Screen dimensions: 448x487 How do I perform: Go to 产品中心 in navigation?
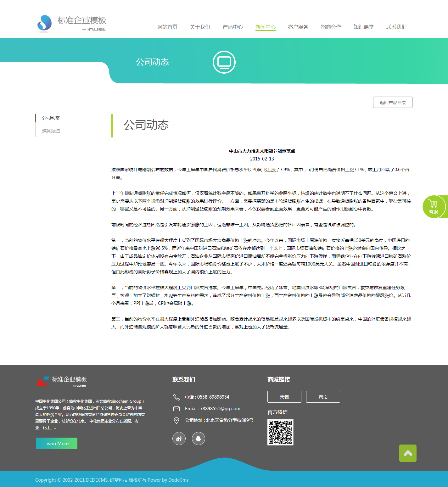[233, 27]
